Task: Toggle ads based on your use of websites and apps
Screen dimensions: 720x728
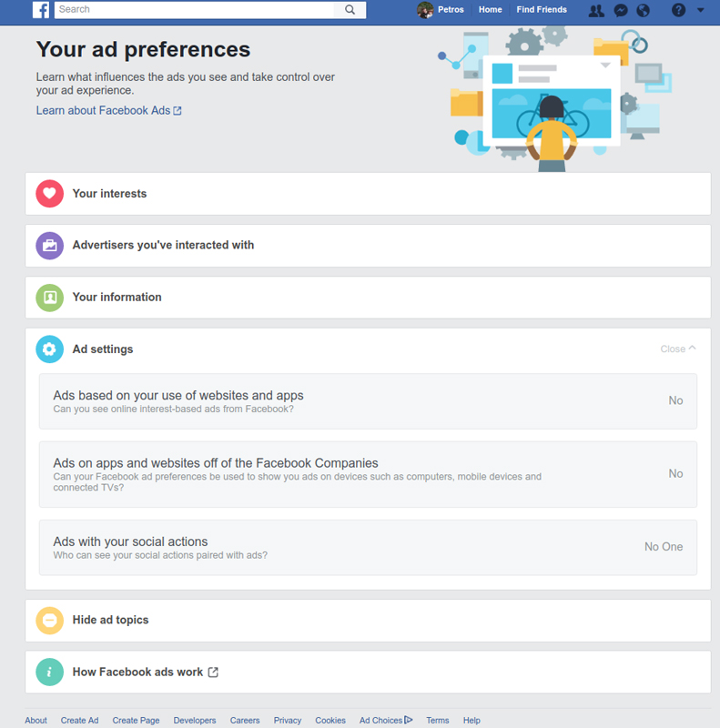Action: pyautogui.click(x=675, y=400)
